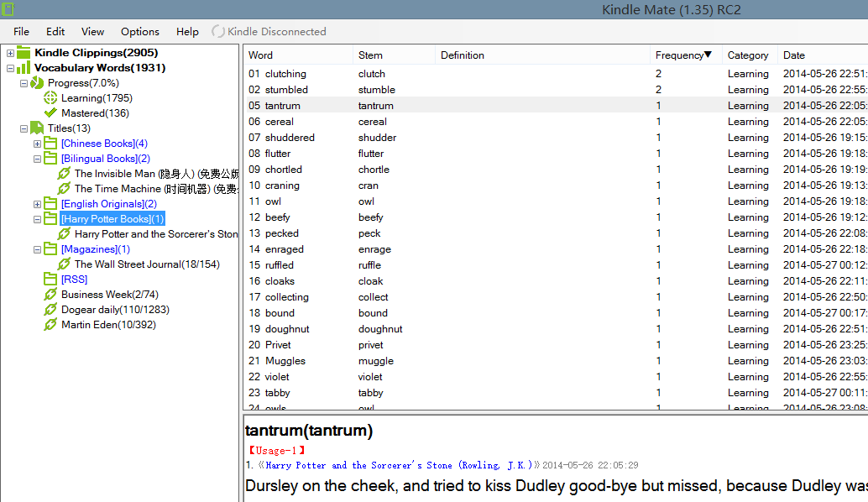
Task: Select the word row 'doughnut'
Action: coord(556,329)
